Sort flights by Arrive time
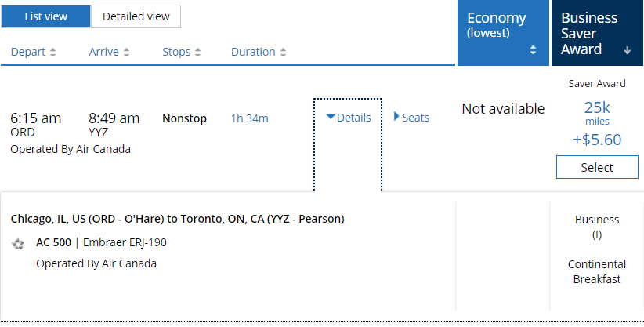The image size is (644, 327). [x=103, y=53]
